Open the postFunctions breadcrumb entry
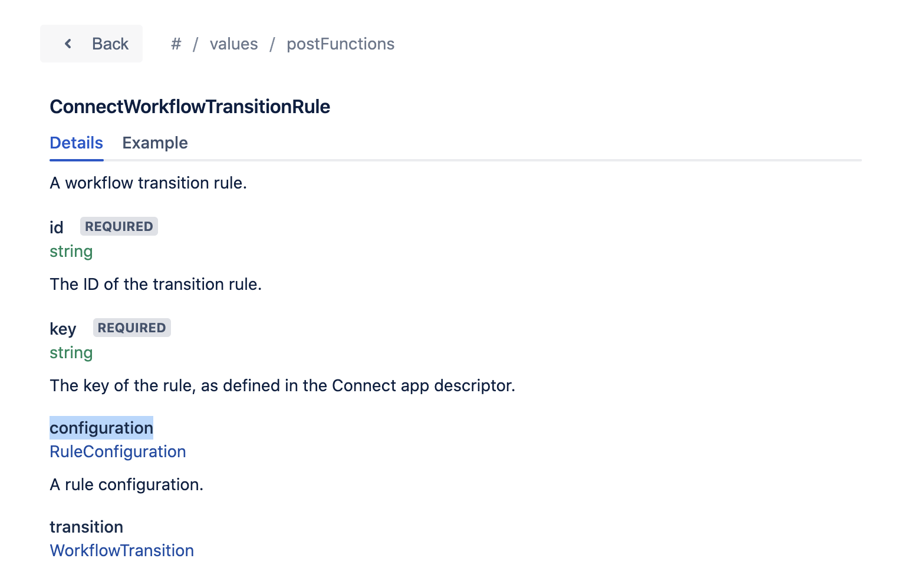The width and height of the screenshot is (915, 588). pos(340,44)
